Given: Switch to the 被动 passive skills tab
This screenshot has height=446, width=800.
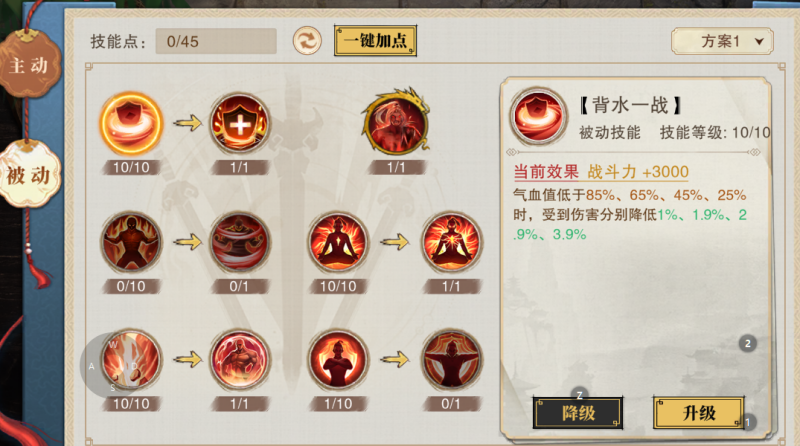Looking at the screenshot, I should [29, 175].
